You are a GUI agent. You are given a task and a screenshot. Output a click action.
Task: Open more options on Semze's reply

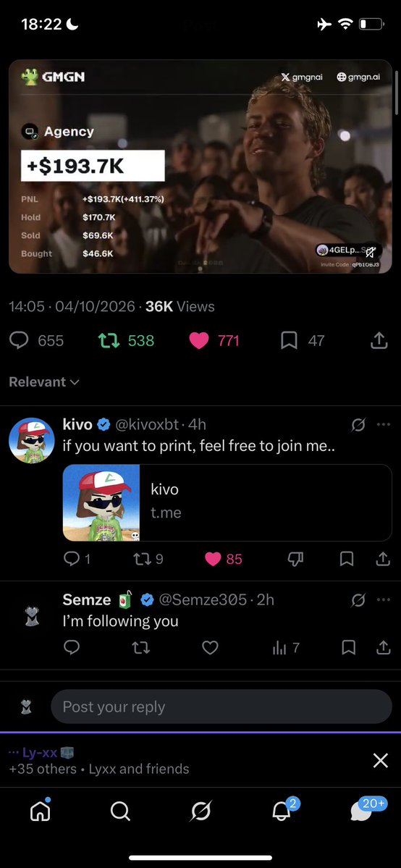tap(384, 599)
